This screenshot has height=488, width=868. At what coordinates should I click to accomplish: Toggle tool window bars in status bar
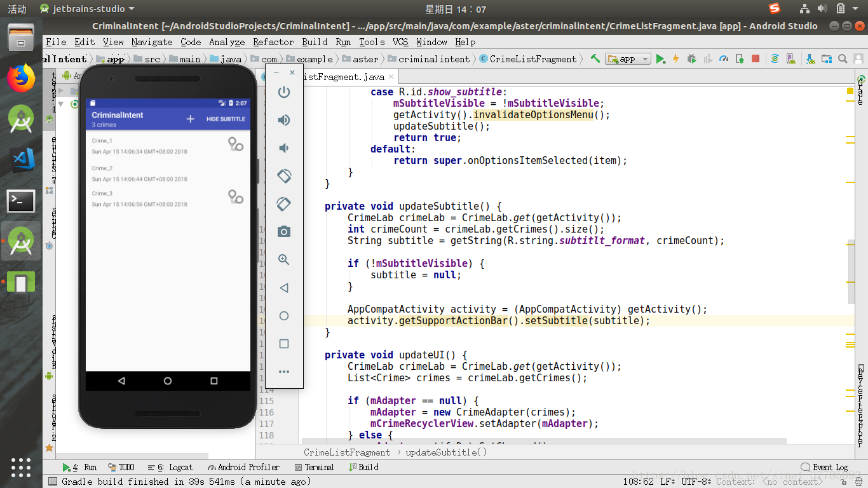[x=53, y=482]
